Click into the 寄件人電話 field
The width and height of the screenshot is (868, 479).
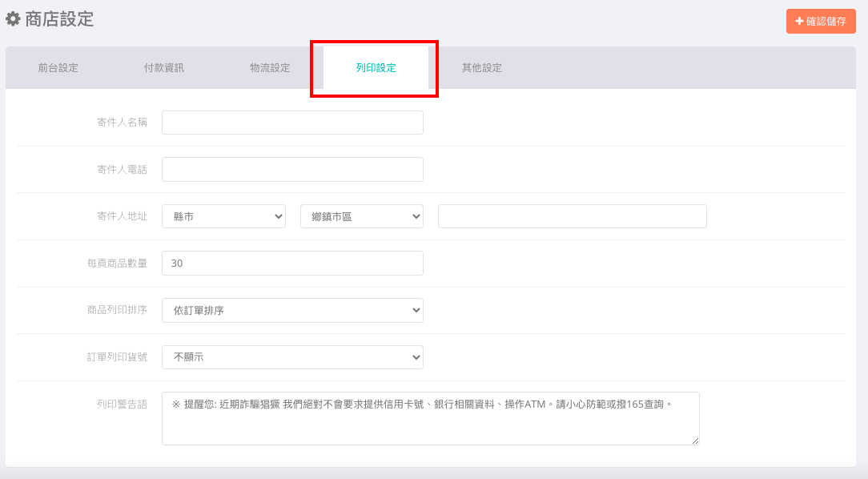[292, 170]
